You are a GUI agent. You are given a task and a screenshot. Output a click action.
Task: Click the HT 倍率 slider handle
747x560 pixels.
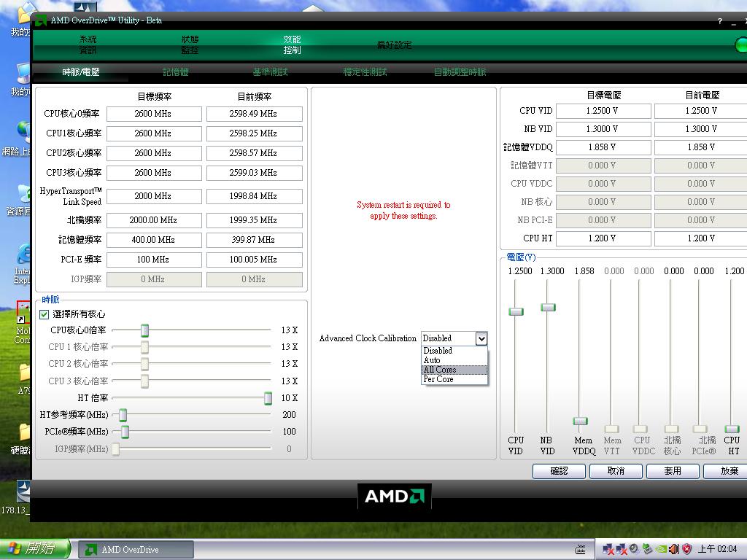coord(268,398)
